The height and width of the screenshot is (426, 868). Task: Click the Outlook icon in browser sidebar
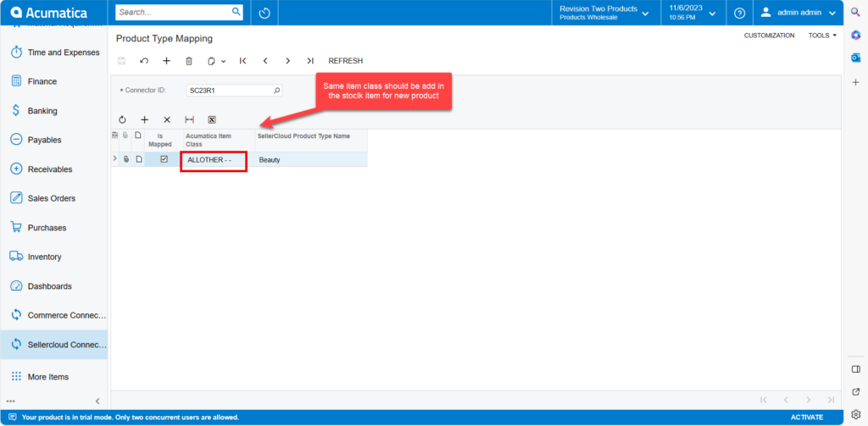pos(855,58)
